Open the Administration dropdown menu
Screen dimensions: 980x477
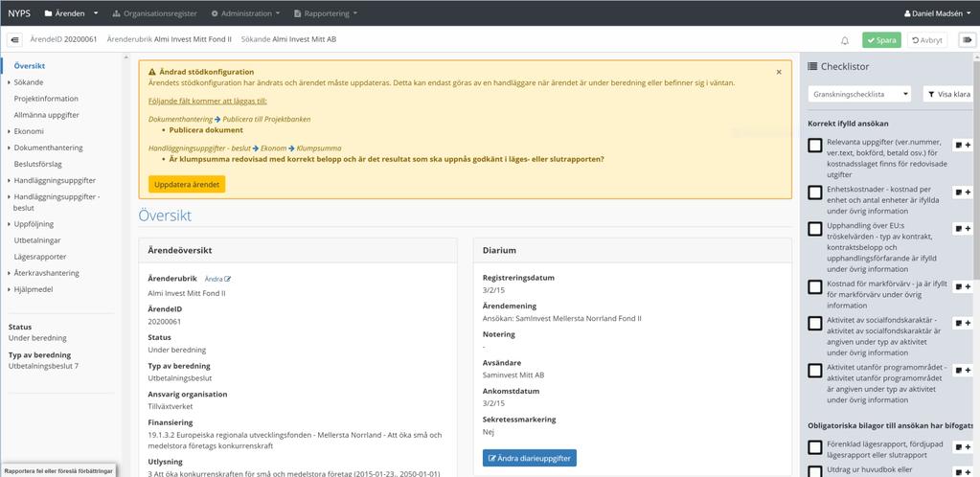245,13
